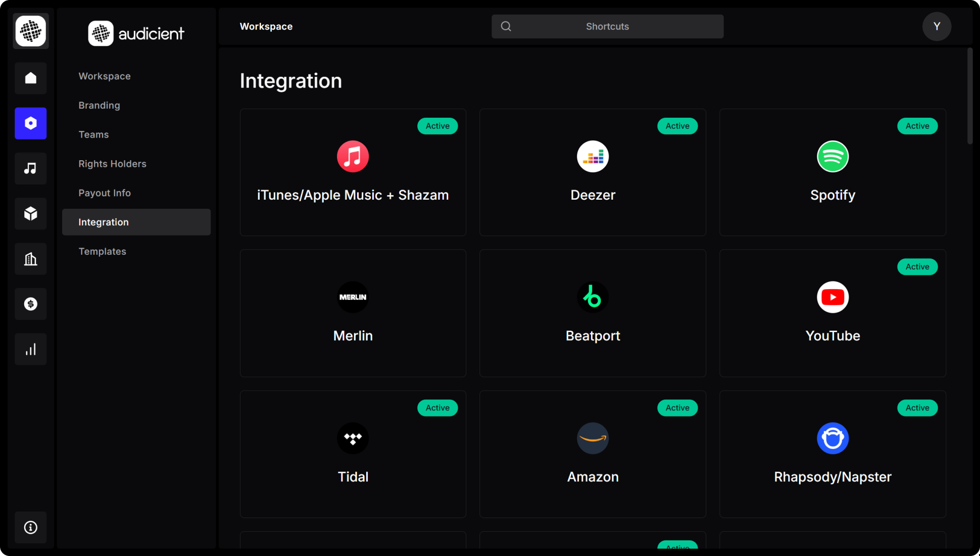Image resolution: width=980 pixels, height=556 pixels.
Task: Open earnings using the dollar coin icon
Action: [30, 304]
